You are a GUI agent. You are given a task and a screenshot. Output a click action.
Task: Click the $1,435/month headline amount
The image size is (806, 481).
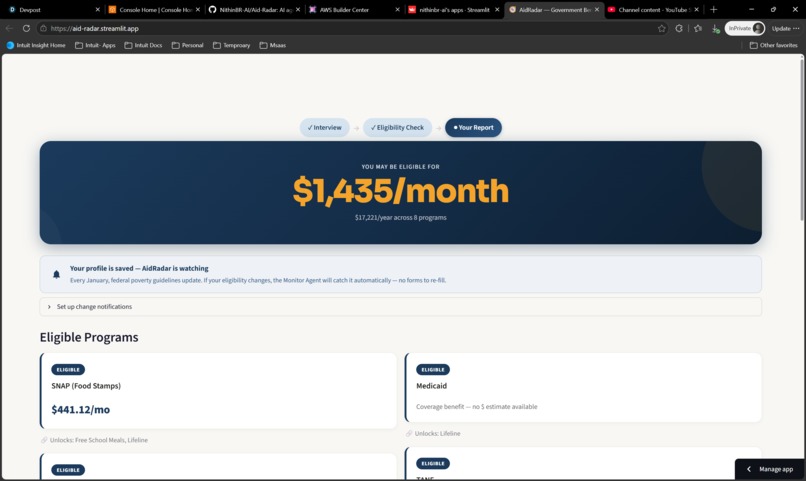[400, 191]
